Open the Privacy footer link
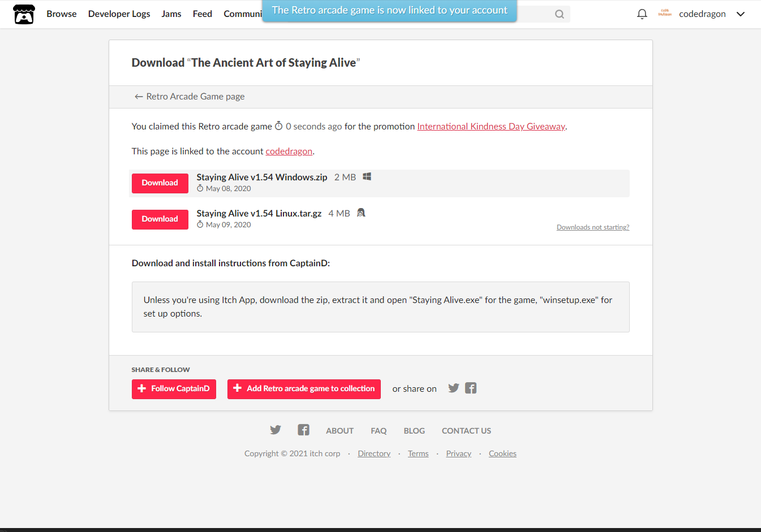761x532 pixels. pyautogui.click(x=458, y=453)
